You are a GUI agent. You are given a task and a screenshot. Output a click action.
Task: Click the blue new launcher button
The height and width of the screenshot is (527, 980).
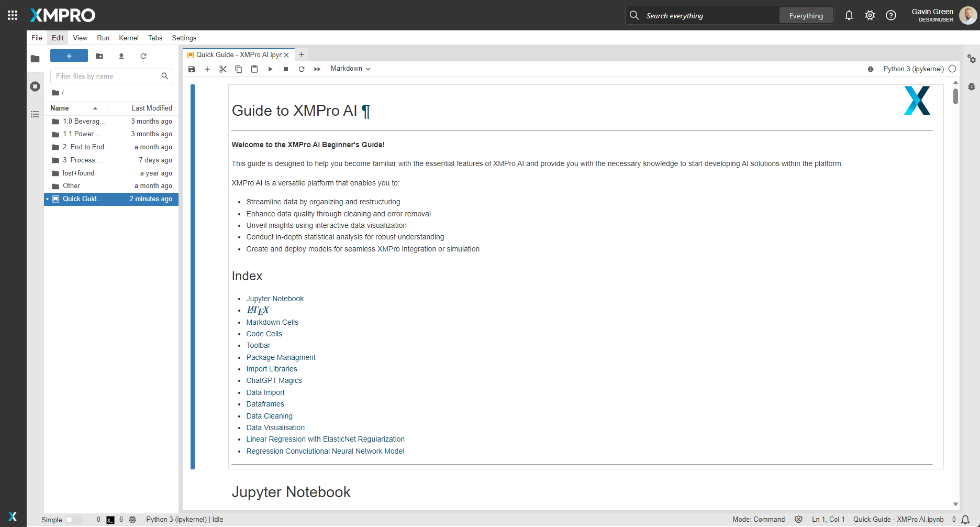click(x=69, y=56)
